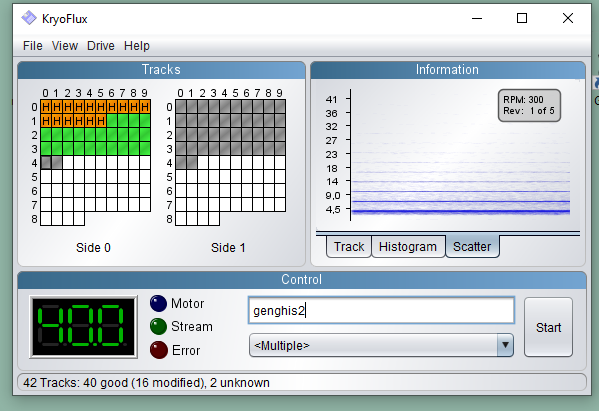
Task: Select Side 1 track 25 gray cell
Action: 236,135
